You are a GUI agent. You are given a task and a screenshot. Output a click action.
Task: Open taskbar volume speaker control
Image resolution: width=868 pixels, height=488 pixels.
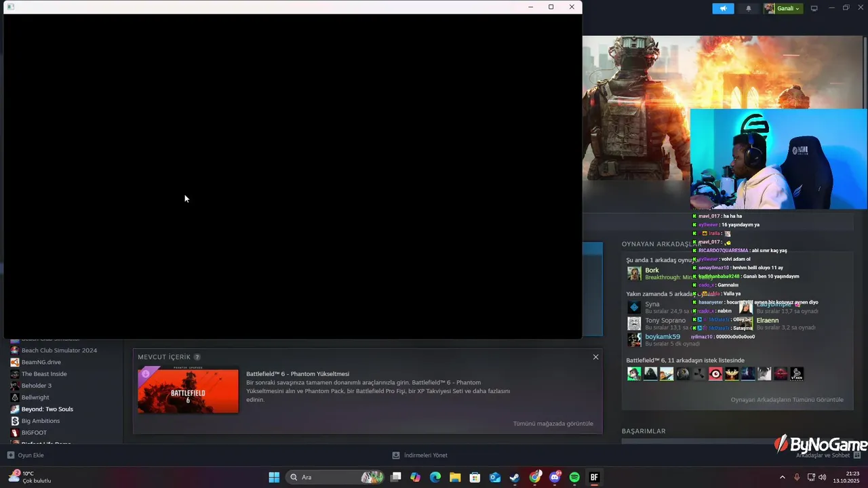point(823,477)
